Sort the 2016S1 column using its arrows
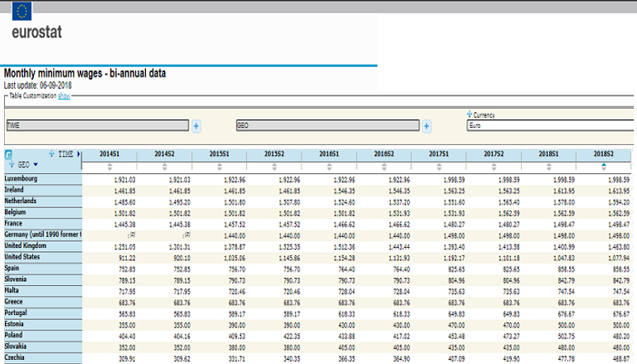The image size is (637, 364). tap(329, 166)
